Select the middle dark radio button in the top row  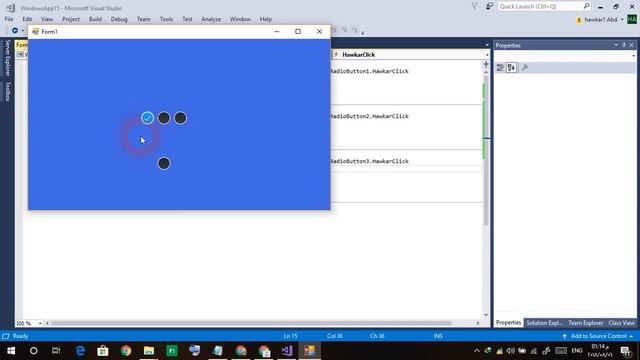pyautogui.click(x=164, y=118)
